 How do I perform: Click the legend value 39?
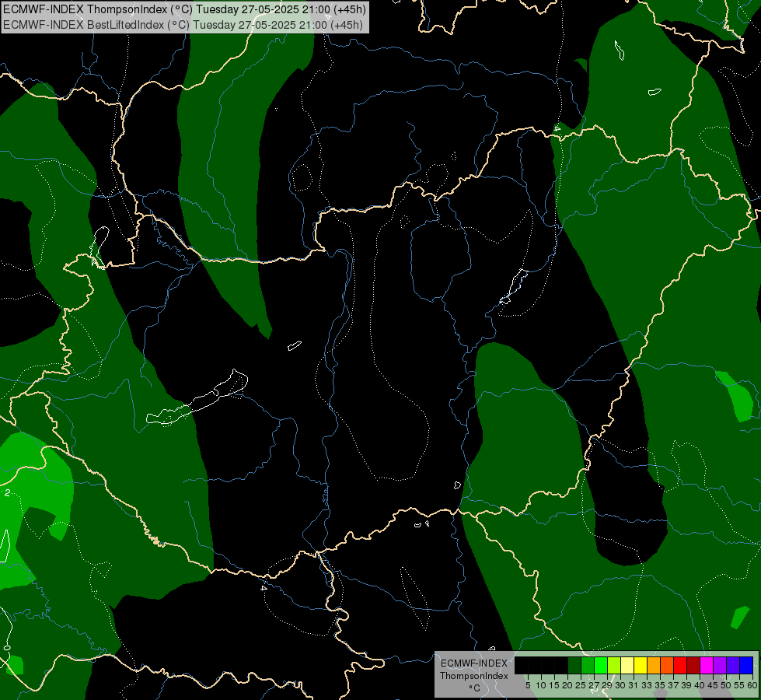(x=686, y=685)
